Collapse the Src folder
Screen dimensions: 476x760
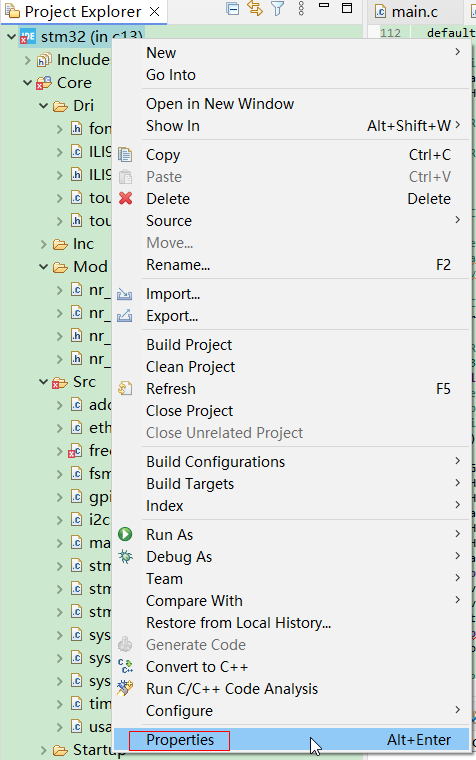click(44, 382)
